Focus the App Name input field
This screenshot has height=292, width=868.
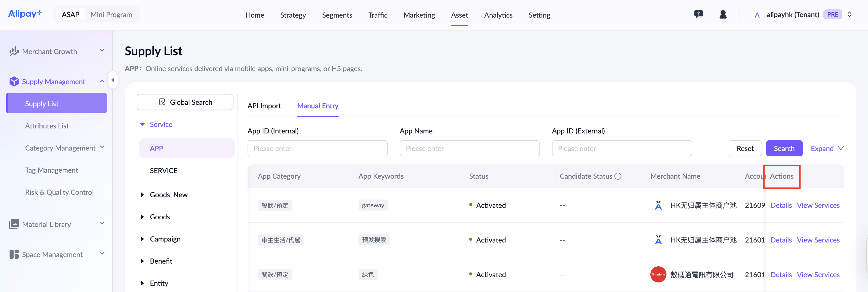(x=469, y=148)
